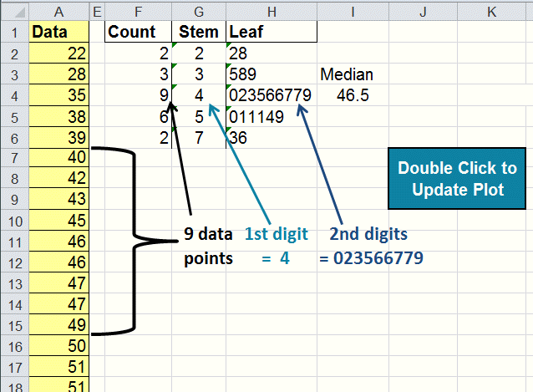Select column K header
Viewport: 533px width, 392px height.
click(x=491, y=12)
